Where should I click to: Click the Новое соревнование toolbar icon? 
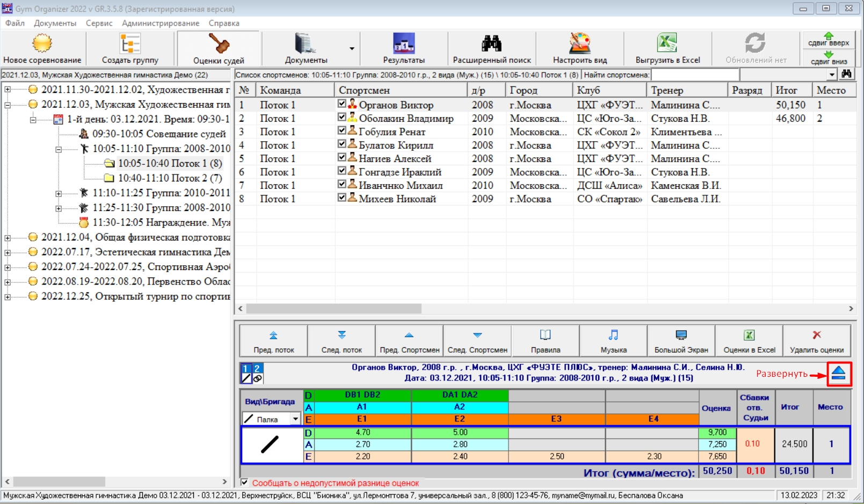tap(42, 43)
